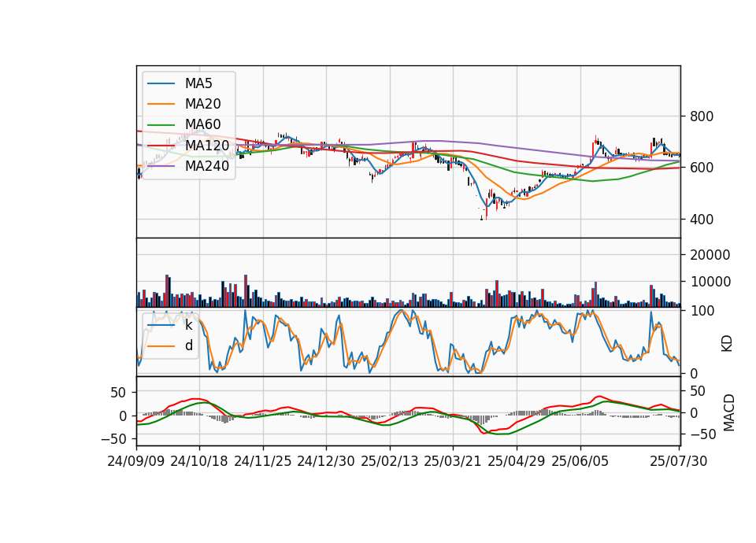The width and height of the screenshot is (756, 543).
Task: Click the 10000 volume axis label
Action: (x=710, y=282)
